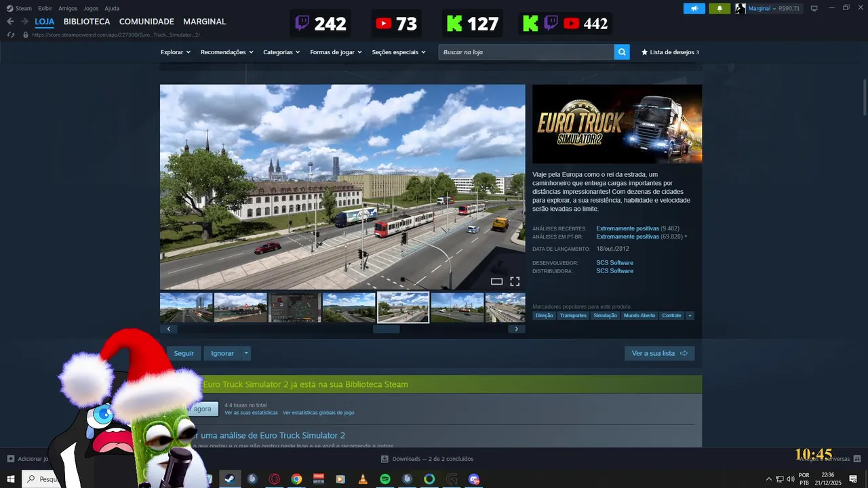Viewport: 868px width, 488px height.
Task: Click the plus button to add a tag
Action: [690, 316]
